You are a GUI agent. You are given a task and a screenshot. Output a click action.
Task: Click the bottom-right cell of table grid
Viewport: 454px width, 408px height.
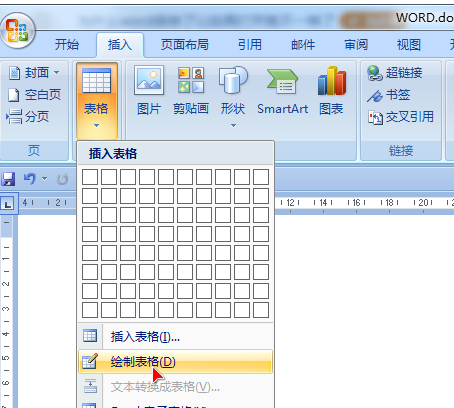pyautogui.click(x=261, y=310)
